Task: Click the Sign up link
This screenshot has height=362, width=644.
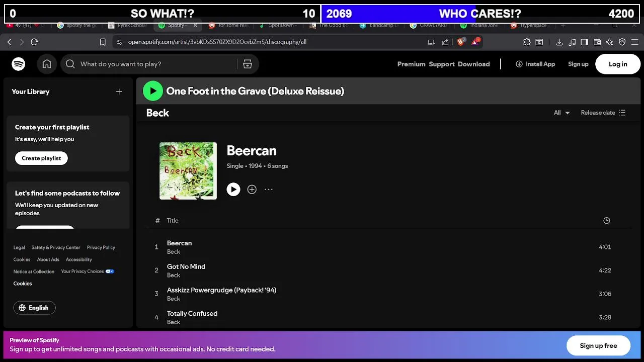Action: (x=578, y=64)
